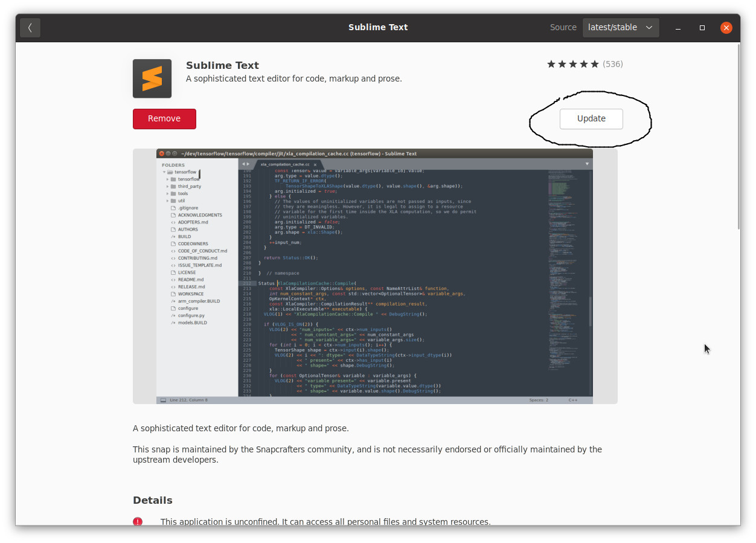Open the Source latest/stable dropdown
This screenshot has height=543, width=756.
(x=621, y=28)
